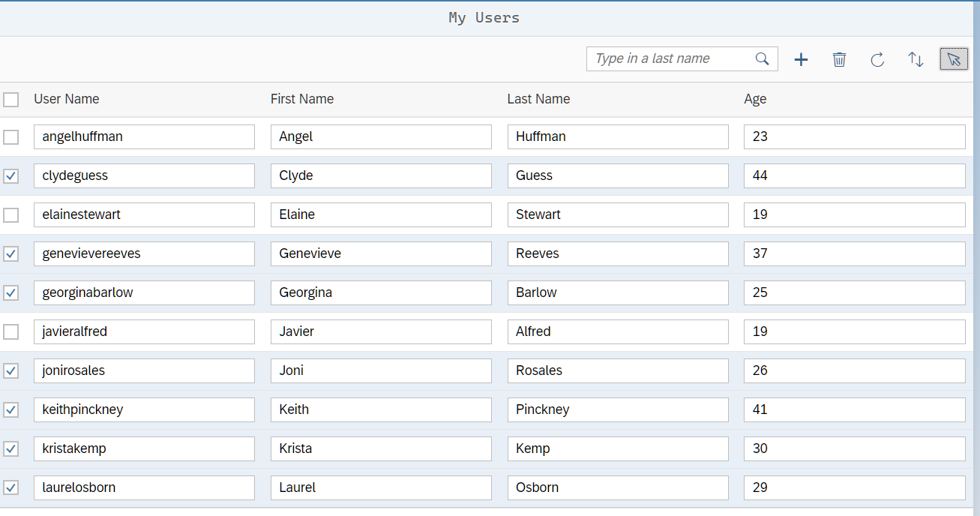
Task: Edit the Elaine first name field
Action: point(381,214)
